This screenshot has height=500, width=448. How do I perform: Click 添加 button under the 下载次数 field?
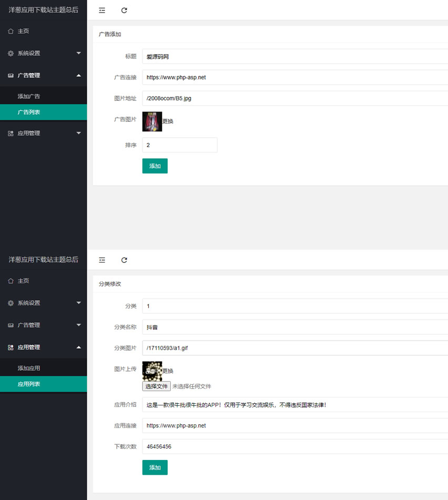155,468
